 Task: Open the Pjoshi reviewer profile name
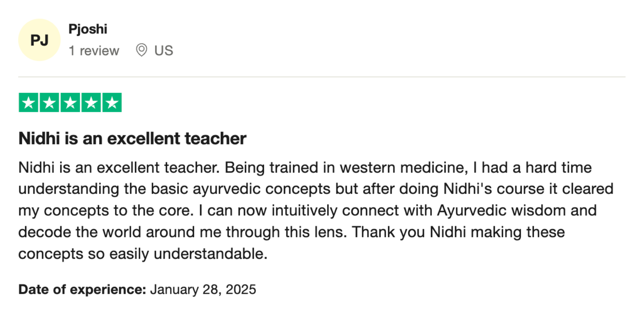pyautogui.click(x=88, y=29)
